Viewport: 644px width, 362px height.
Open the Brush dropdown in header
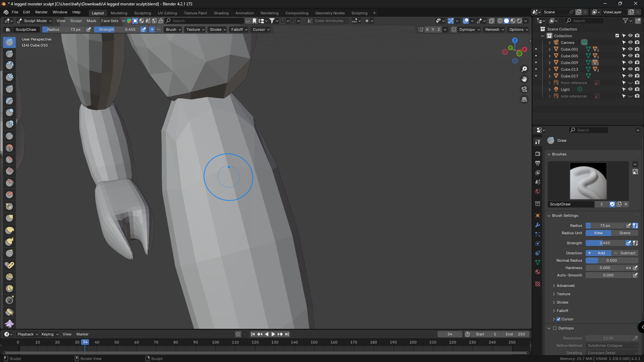[173, 29]
